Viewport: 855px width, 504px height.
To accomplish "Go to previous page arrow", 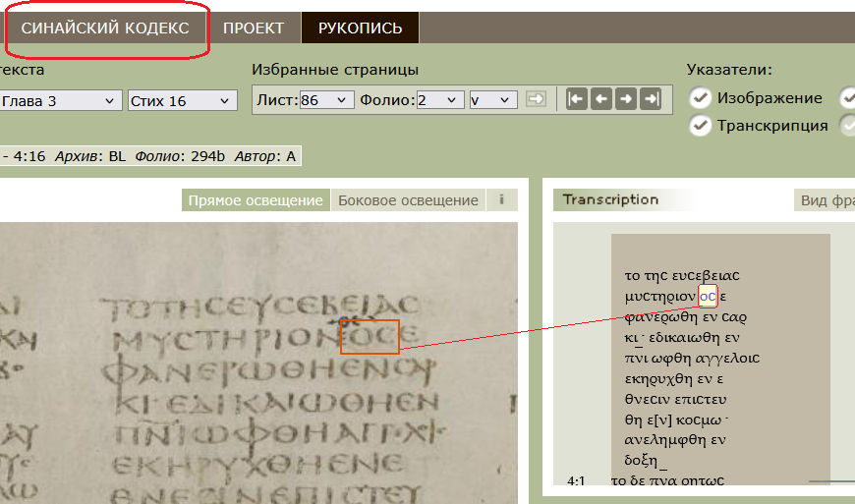I will [x=601, y=99].
